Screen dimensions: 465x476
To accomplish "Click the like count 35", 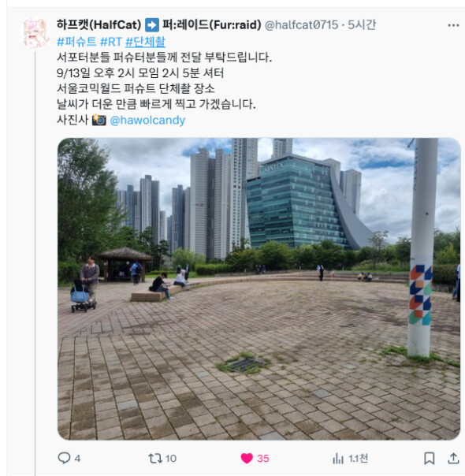I will (263, 459).
